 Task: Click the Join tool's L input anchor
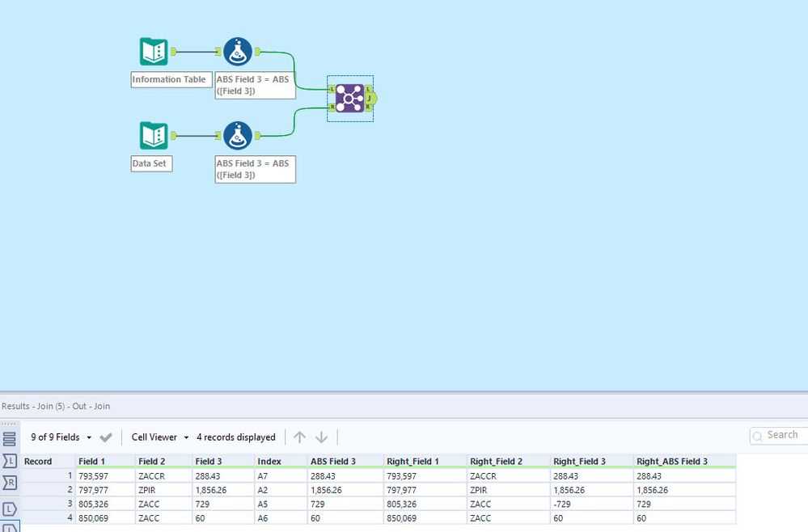pyautogui.click(x=332, y=90)
